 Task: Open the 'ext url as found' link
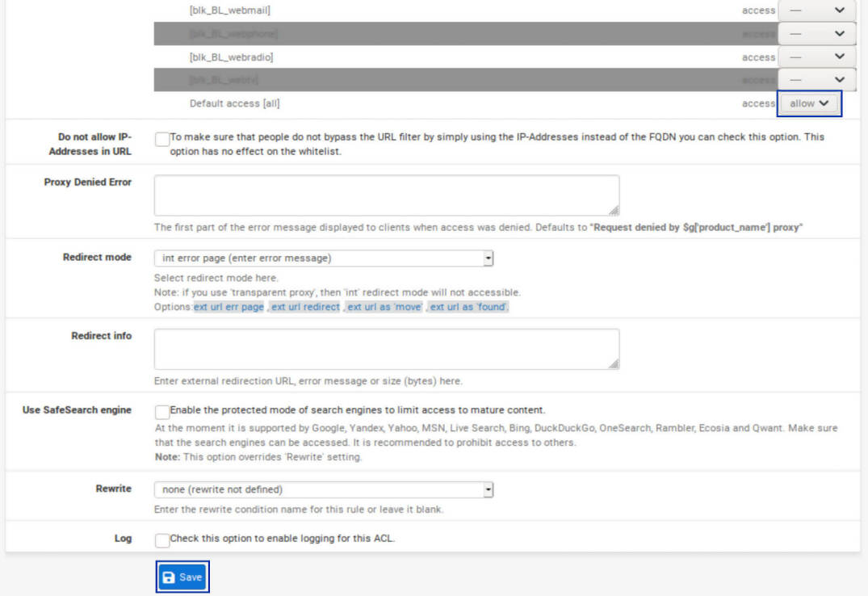pos(469,307)
